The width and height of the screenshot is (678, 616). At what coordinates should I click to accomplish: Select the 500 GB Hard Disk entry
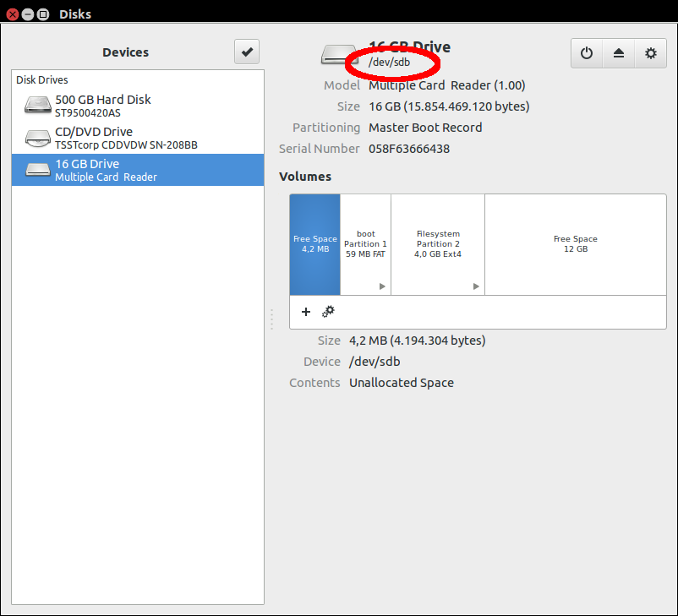(138, 105)
